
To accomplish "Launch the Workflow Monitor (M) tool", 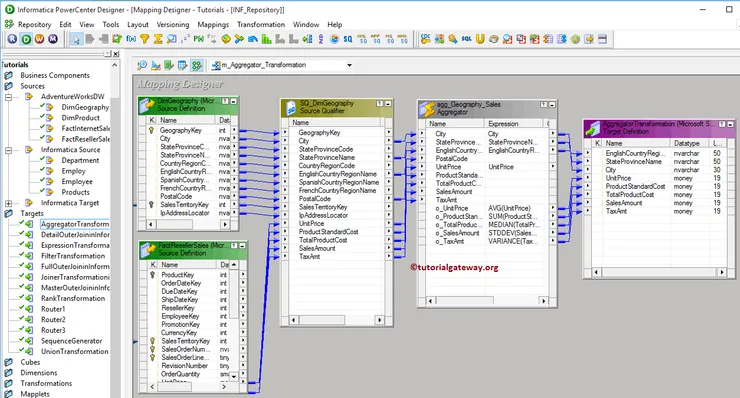I will [x=53, y=39].
